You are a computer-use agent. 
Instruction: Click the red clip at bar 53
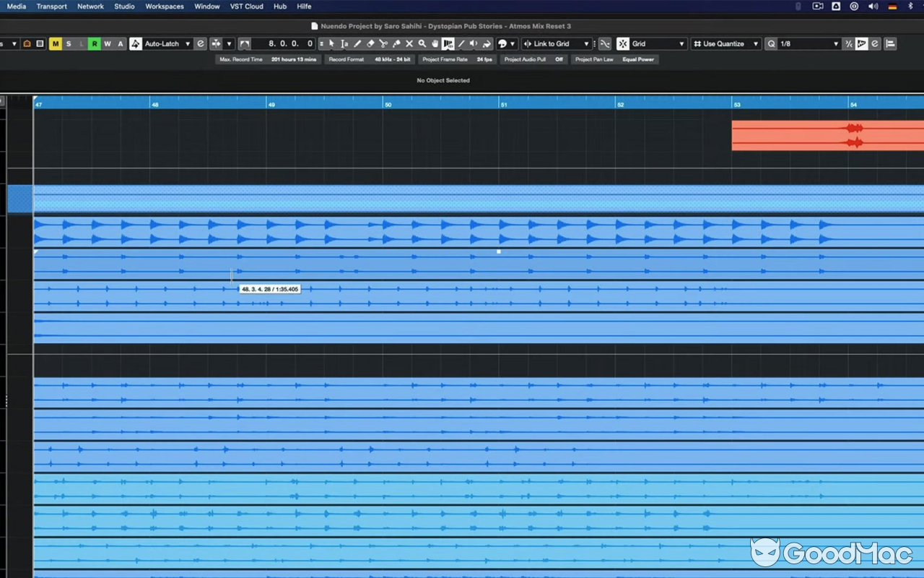pos(808,134)
